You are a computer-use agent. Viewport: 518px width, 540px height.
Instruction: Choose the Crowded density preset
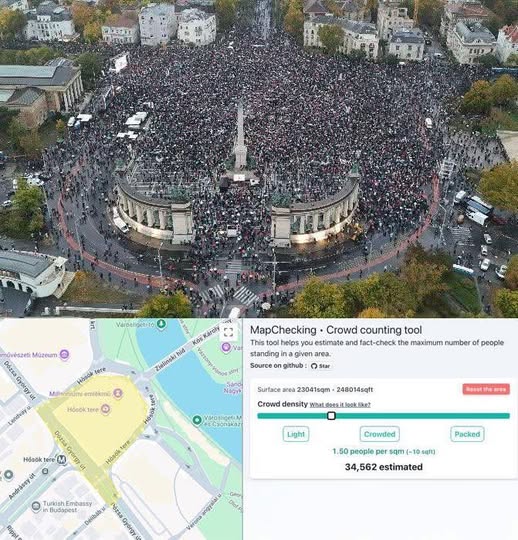coord(380,434)
